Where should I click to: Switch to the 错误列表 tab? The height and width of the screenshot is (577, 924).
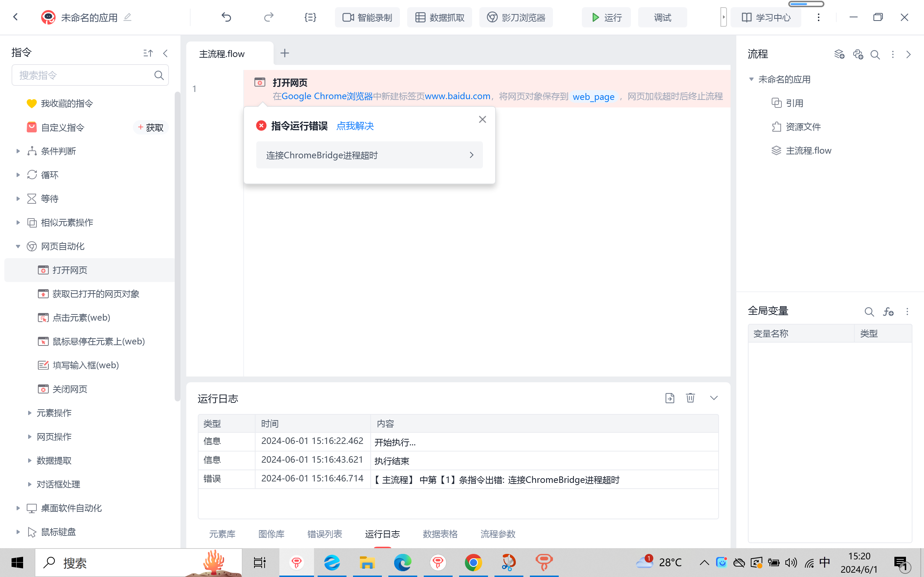tap(324, 534)
